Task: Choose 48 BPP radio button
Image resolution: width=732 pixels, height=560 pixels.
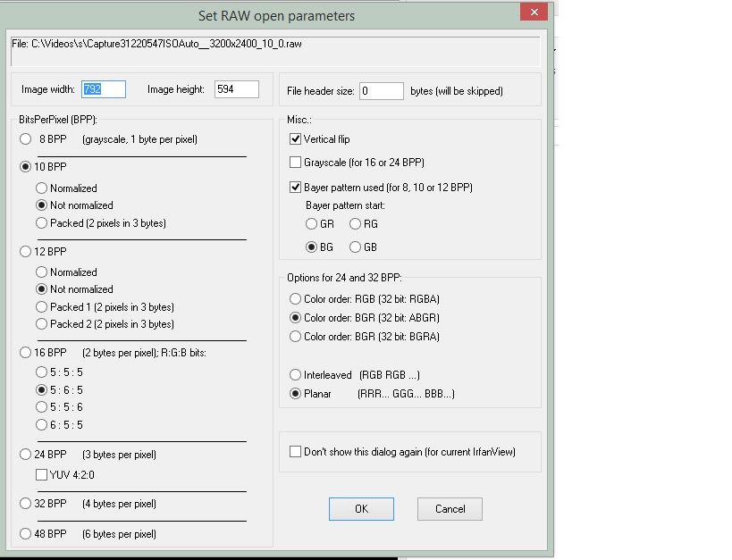Action: coord(26,534)
